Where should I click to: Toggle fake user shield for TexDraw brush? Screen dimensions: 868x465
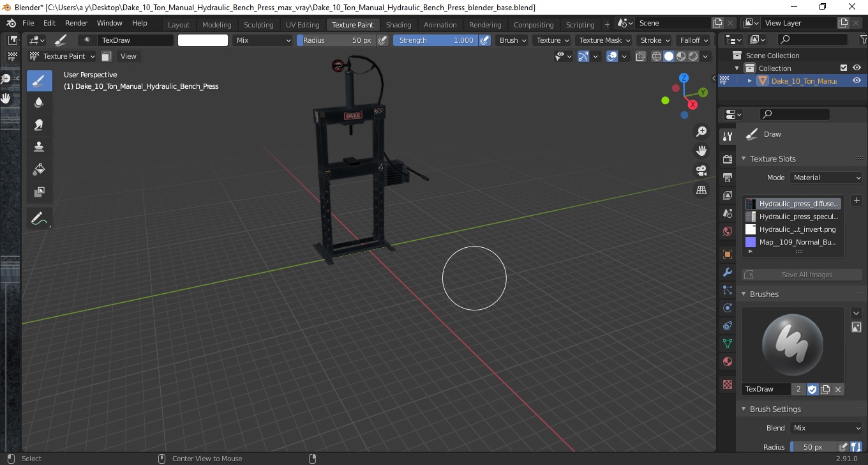tap(812, 389)
